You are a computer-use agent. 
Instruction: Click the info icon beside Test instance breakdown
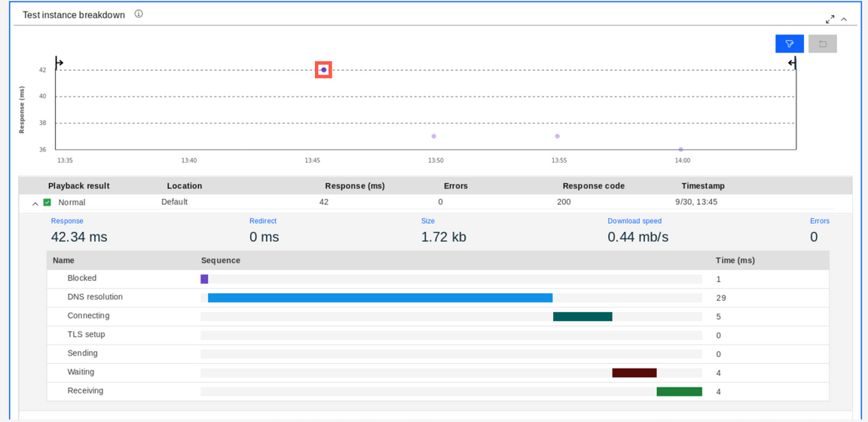pyautogui.click(x=139, y=14)
